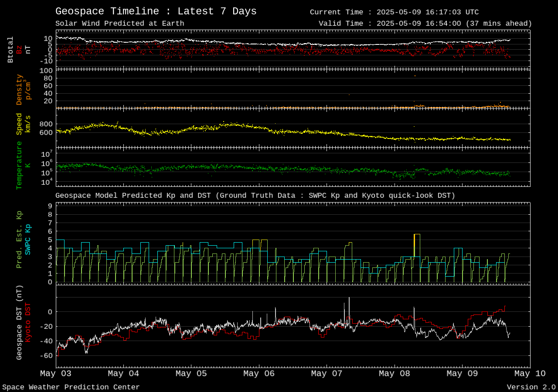Viewport: 558px width, 392px height.
Task: Click the yellow Speed axis label
Action: 19,124
